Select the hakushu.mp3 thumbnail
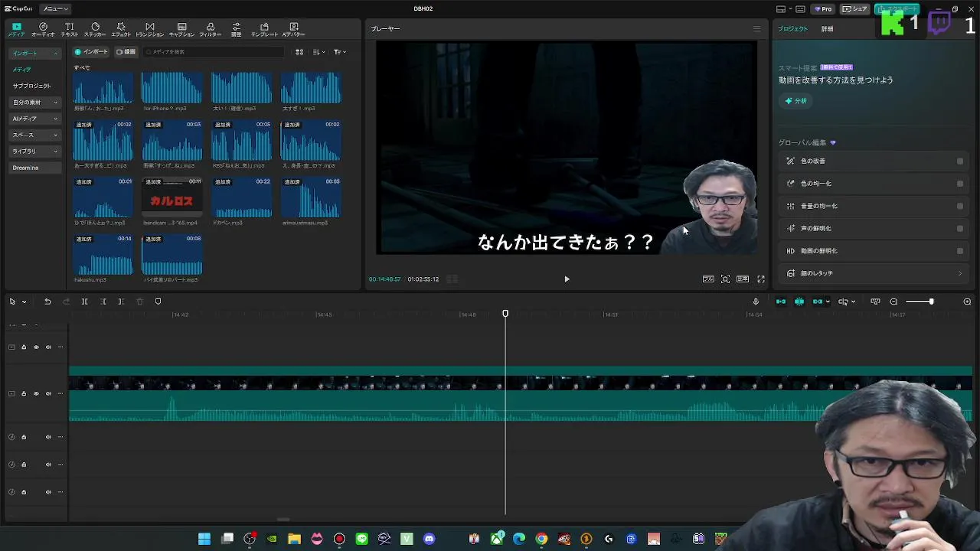This screenshot has height=551, width=980. click(103, 256)
